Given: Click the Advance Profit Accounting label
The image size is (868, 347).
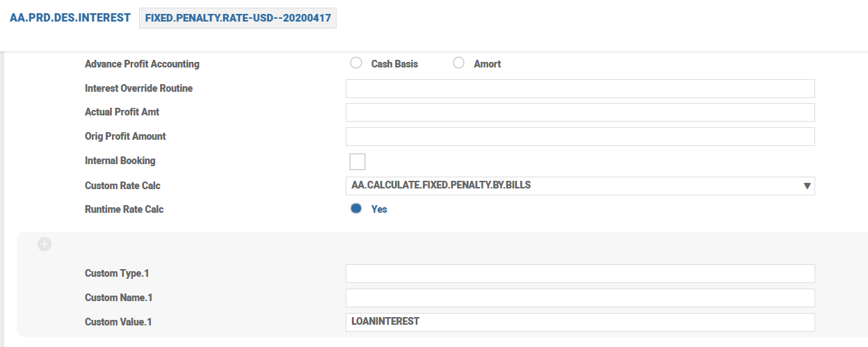Looking at the screenshot, I should point(142,64).
